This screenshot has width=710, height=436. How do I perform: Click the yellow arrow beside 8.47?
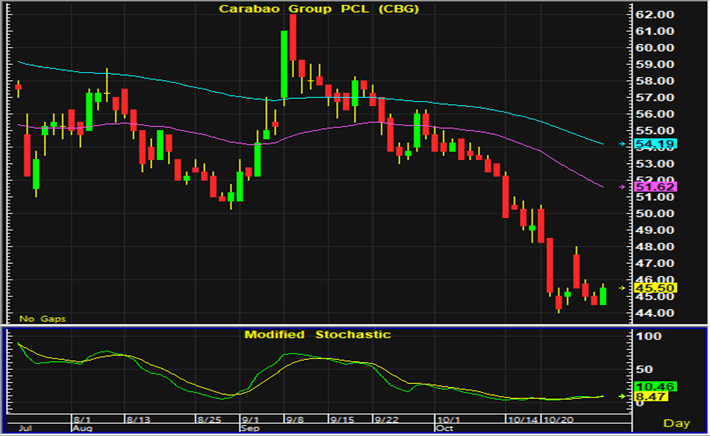click(622, 396)
